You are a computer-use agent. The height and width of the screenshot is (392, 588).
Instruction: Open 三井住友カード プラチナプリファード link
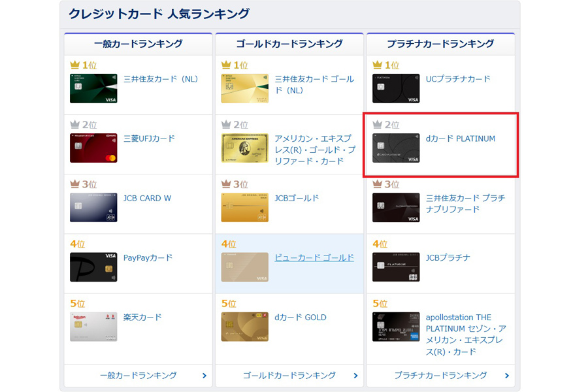point(465,204)
